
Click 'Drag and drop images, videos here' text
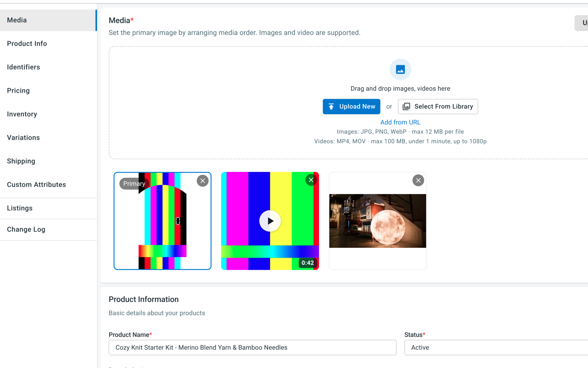click(400, 89)
